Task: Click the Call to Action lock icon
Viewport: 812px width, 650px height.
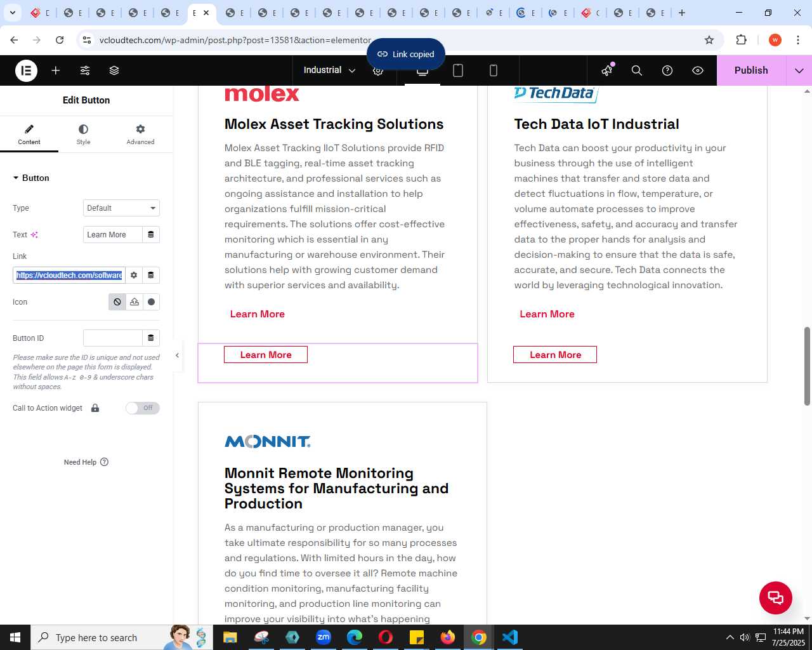Action: point(95,408)
